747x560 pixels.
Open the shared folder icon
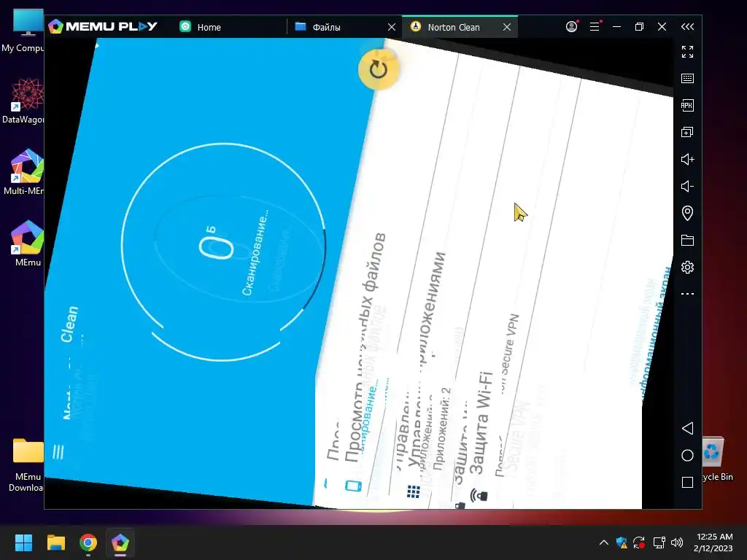pos(687,240)
